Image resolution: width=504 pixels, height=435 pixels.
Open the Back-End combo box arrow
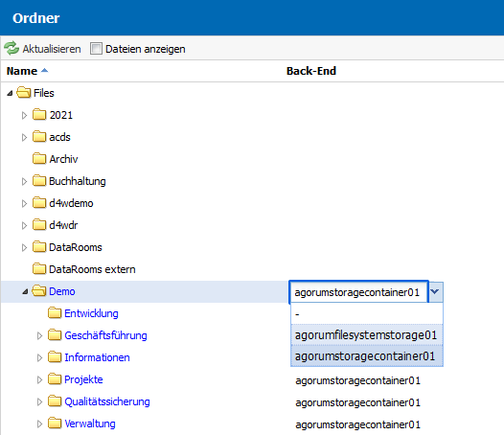pyautogui.click(x=435, y=291)
